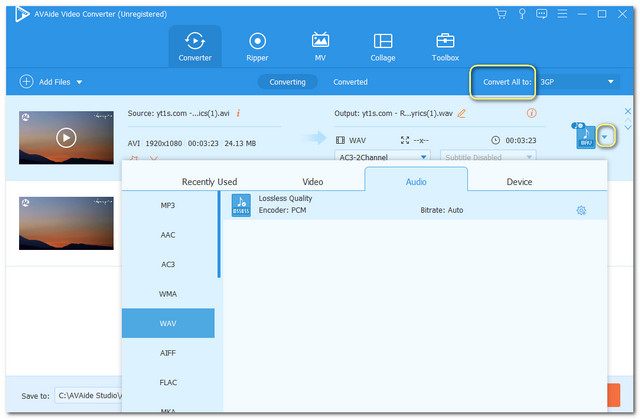Viewport: 640px width, 419px height.
Task: Click the Save to path field
Action: coord(88,395)
